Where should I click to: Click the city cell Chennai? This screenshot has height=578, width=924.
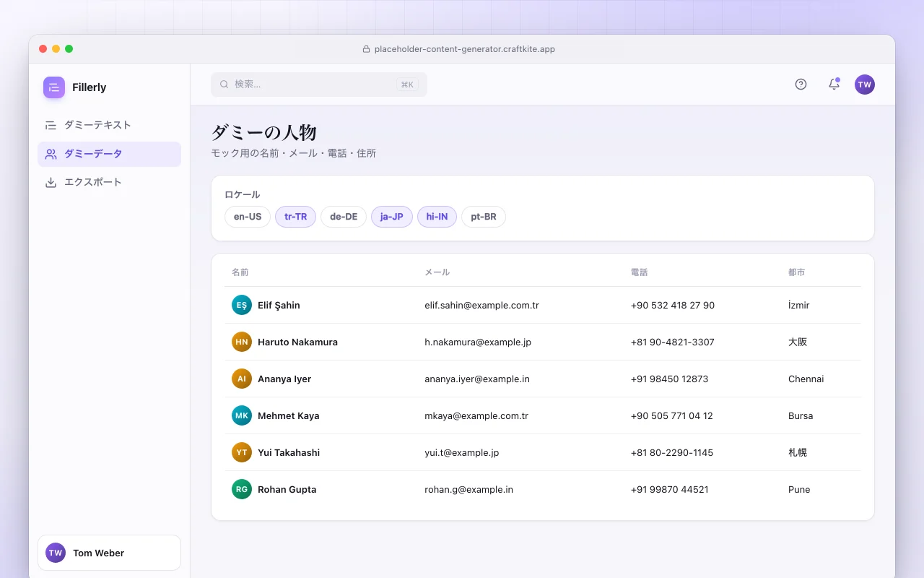coord(806,379)
